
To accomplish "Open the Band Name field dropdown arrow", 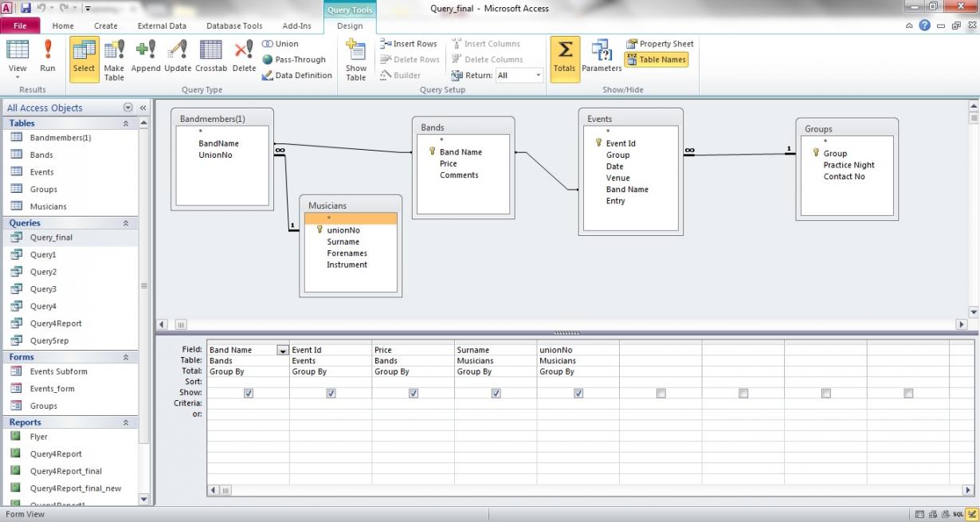I will (282, 350).
